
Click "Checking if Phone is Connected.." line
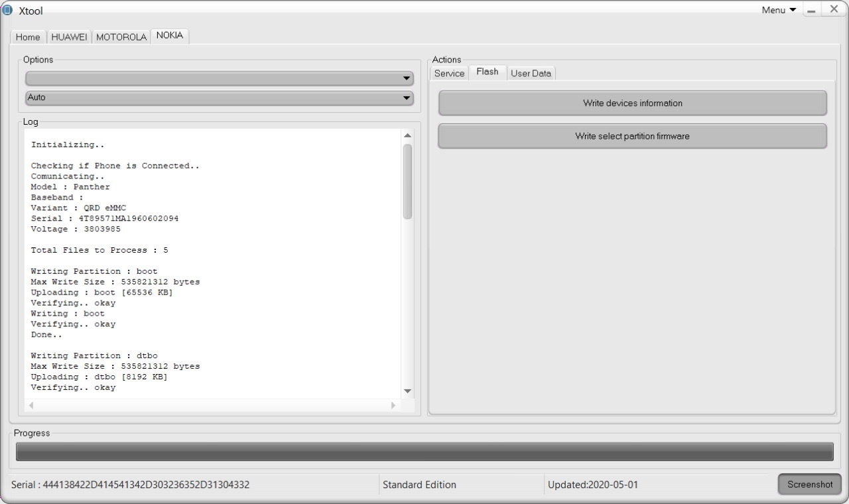pyautogui.click(x=115, y=166)
